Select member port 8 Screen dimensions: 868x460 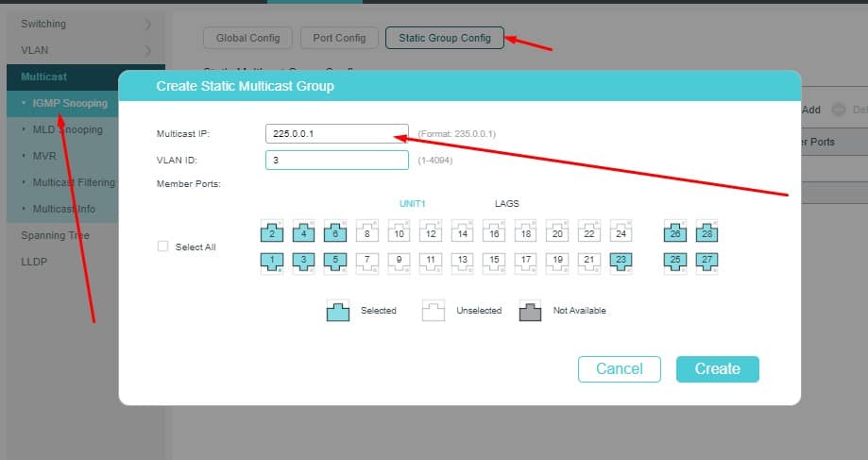coord(367,231)
